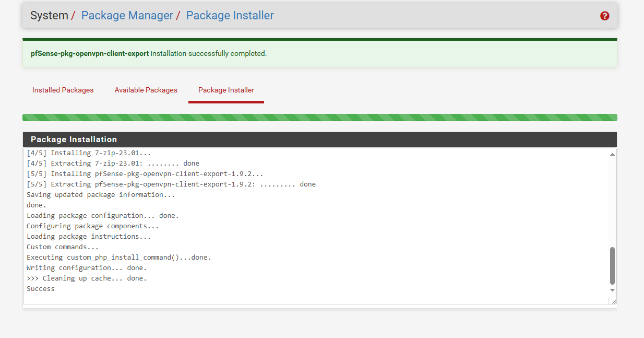Open the red help question-mark icon
Image resolution: width=644 pixels, height=338 pixels.
click(x=605, y=16)
